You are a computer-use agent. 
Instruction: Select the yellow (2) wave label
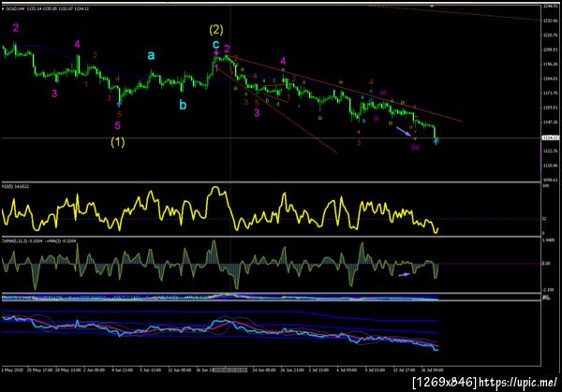[216, 30]
